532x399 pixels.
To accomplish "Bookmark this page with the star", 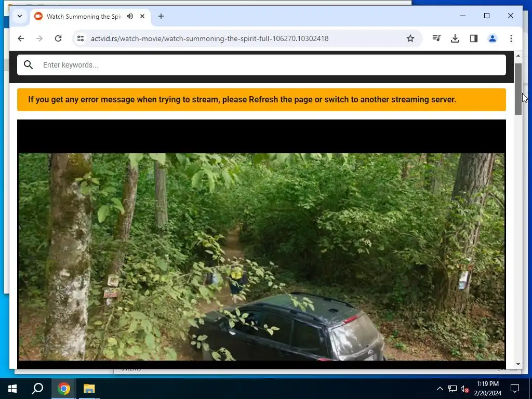I will [410, 38].
